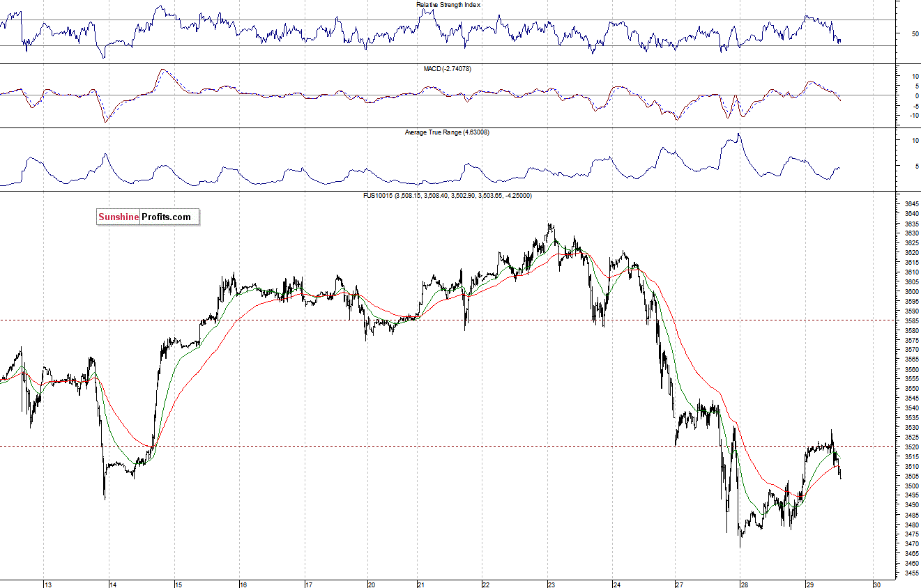The image size is (921, 588).
Task: Select date label 24 on time axis
Action: pos(616,584)
